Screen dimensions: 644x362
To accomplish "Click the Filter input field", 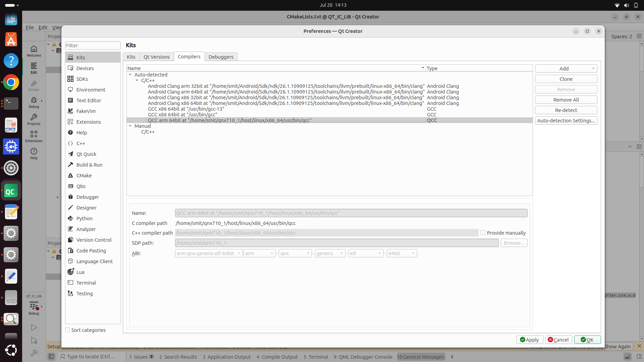I will [93, 45].
